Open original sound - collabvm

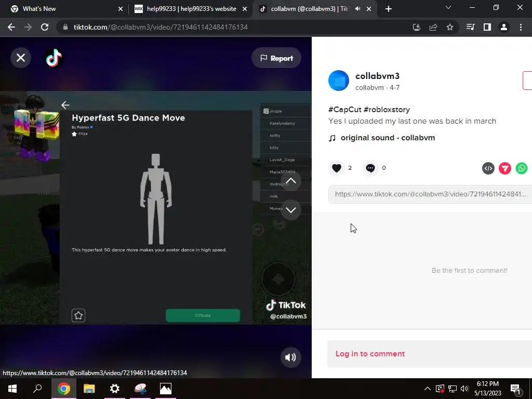point(388,138)
